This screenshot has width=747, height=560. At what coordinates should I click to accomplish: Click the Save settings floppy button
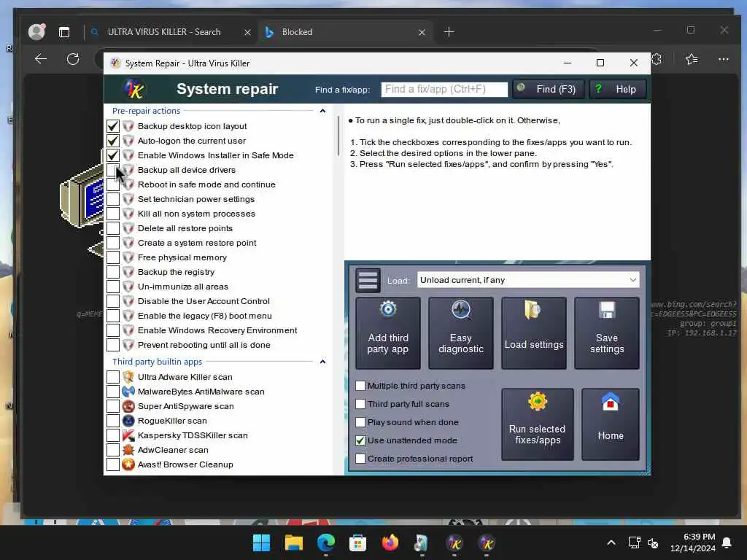pos(606,332)
